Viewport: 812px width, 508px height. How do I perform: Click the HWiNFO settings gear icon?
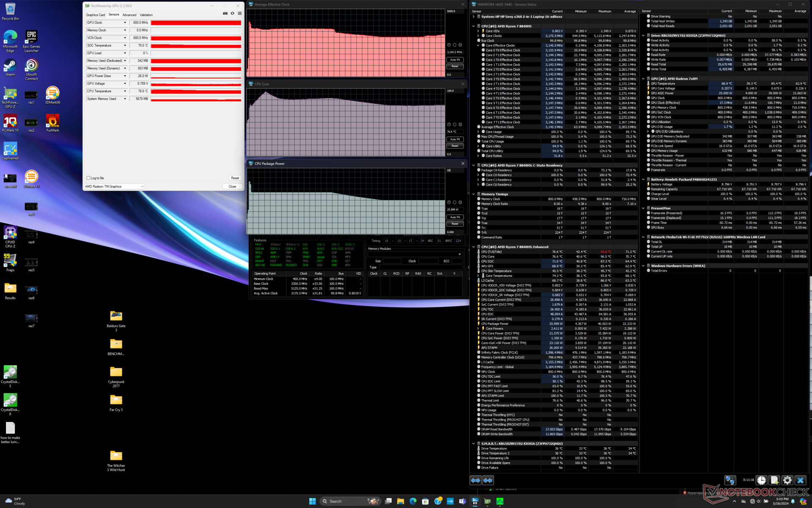coord(787,480)
